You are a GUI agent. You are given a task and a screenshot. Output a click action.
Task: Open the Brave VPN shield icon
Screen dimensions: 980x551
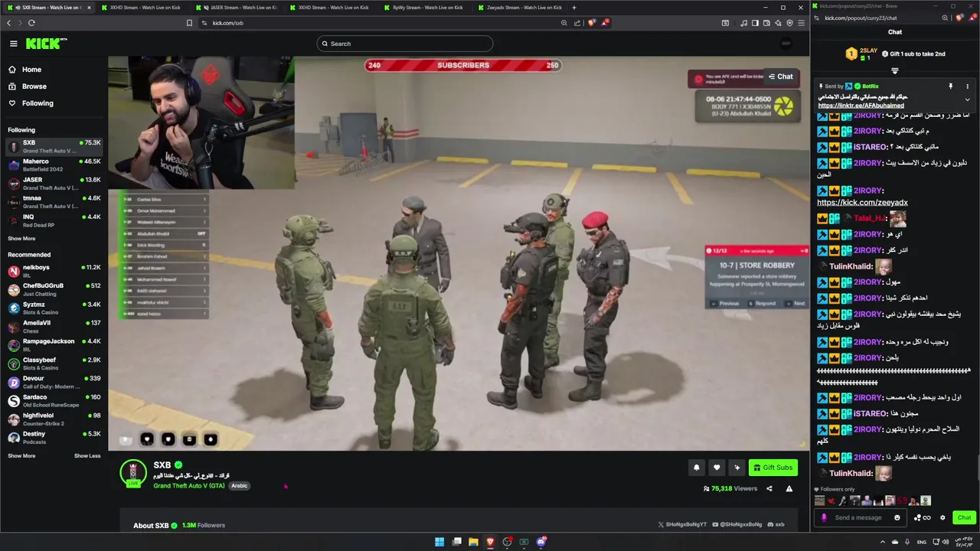[789, 23]
